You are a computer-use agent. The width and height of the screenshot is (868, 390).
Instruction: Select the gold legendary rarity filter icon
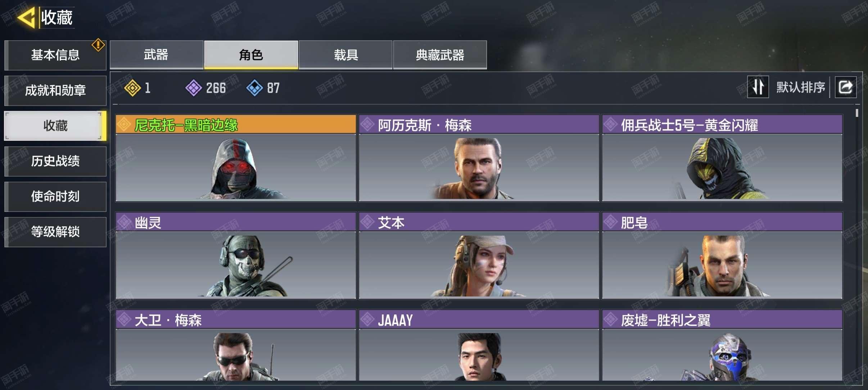[132, 88]
